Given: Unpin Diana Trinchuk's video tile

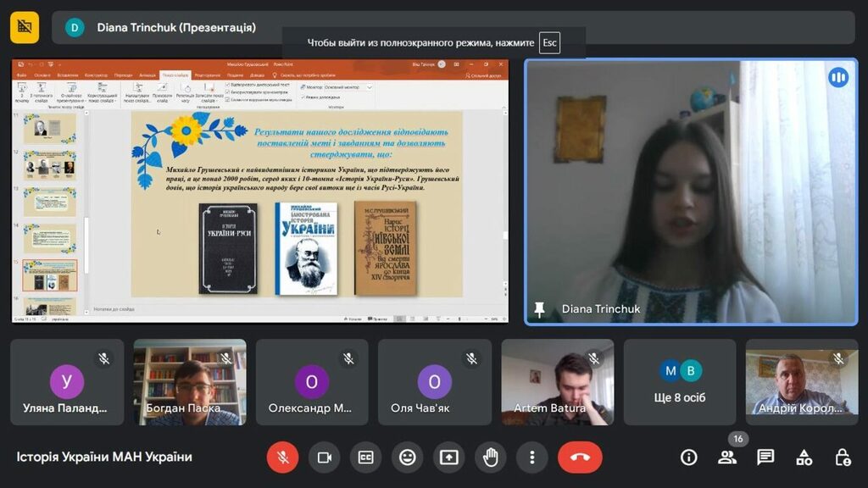Looking at the screenshot, I should tap(539, 309).
